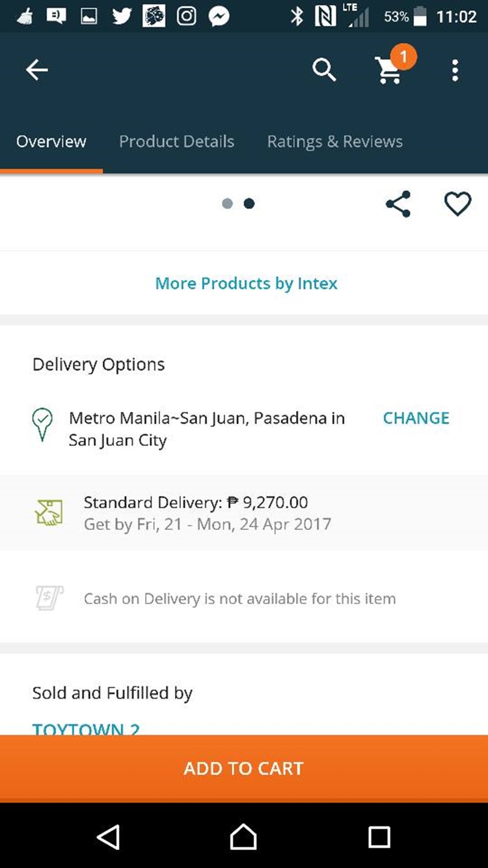Viewport: 488px width, 868px height.
Task: Select the second image carousel dot
Action: pos(249,204)
